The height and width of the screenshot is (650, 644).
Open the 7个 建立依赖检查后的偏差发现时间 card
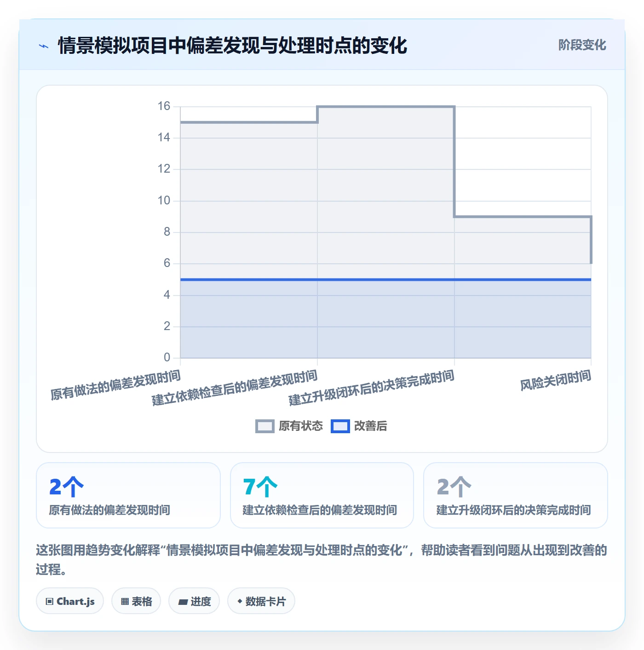(322, 495)
